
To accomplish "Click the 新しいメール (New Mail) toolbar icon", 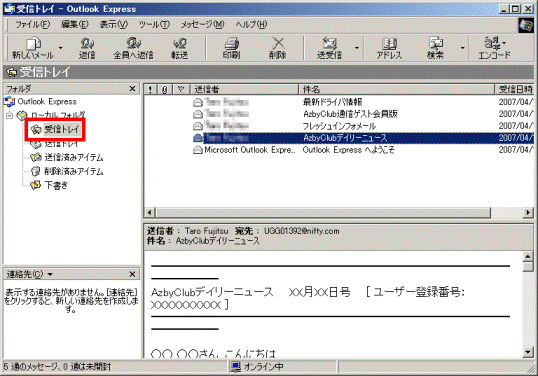I will [33, 48].
